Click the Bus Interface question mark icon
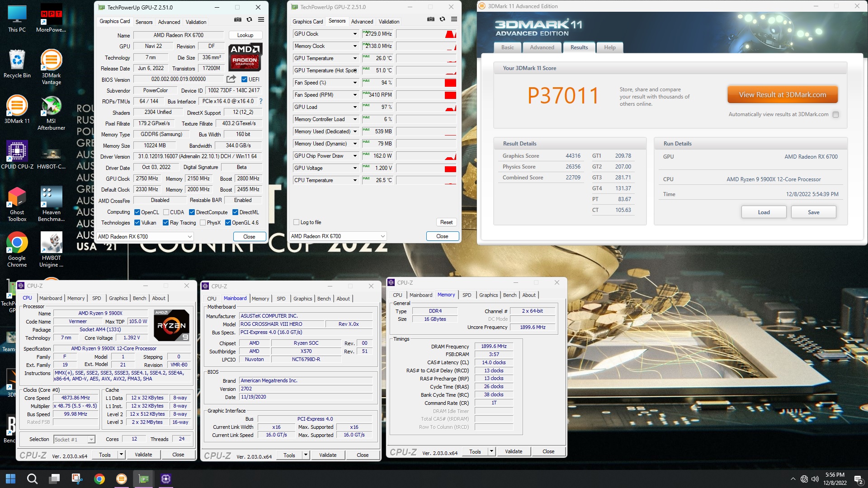 click(x=261, y=101)
